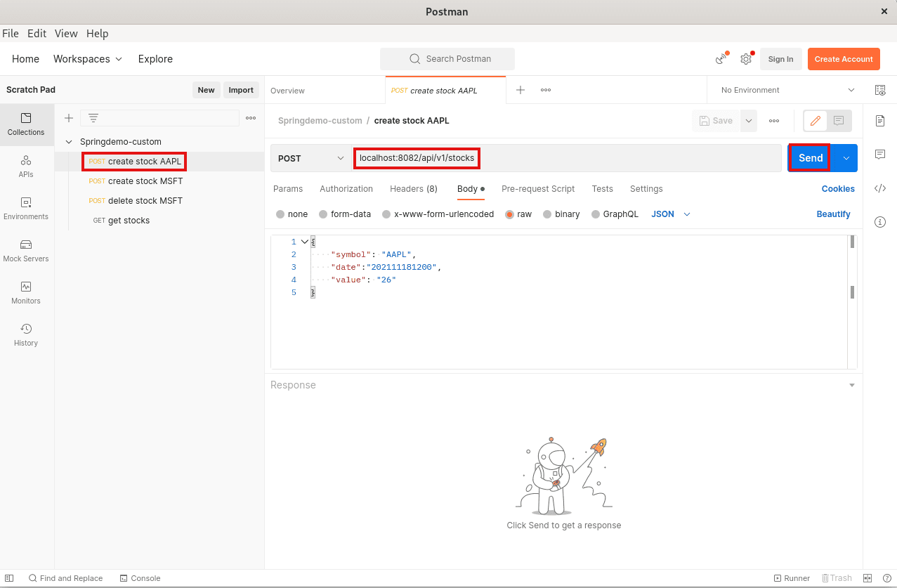Image resolution: width=897 pixels, height=588 pixels.
Task: Open request more actions dots beside Save
Action: (774, 121)
